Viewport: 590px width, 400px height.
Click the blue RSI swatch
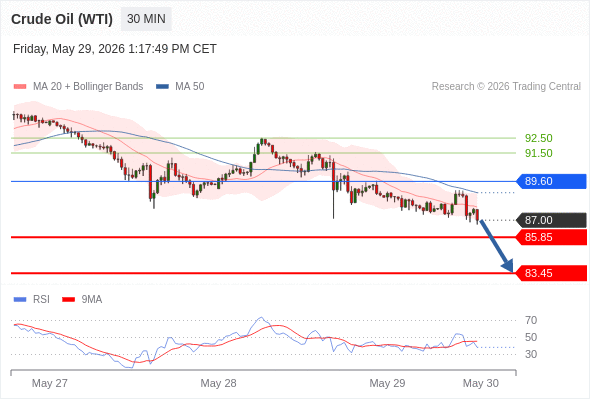click(20, 300)
